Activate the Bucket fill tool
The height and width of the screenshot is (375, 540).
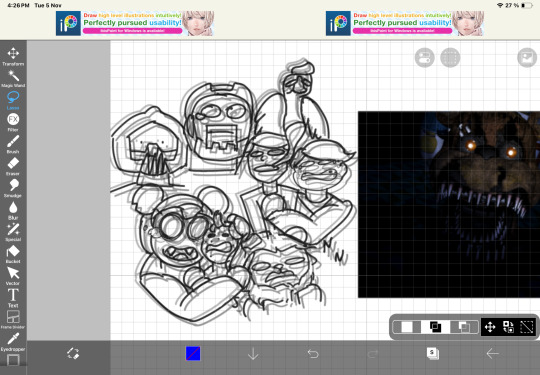(x=13, y=254)
